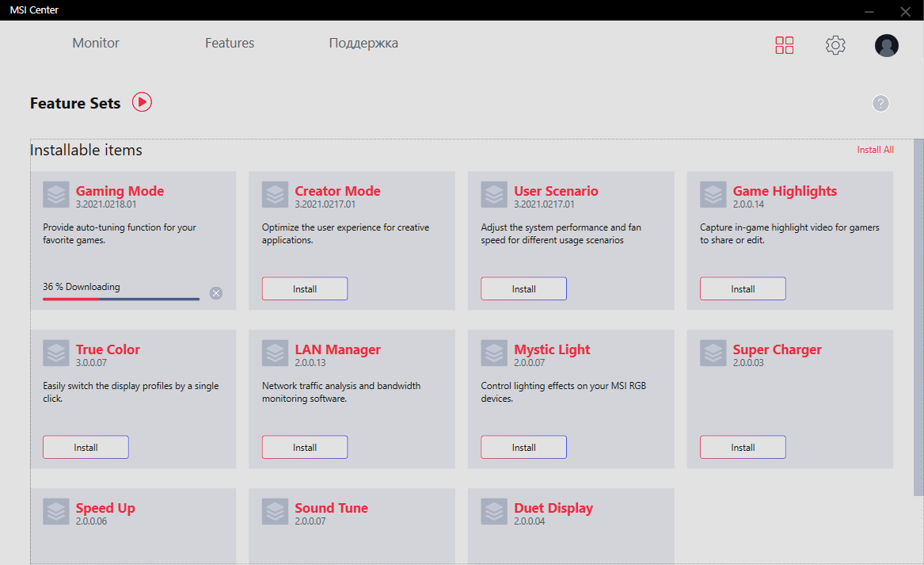The width and height of the screenshot is (924, 565).
Task: Click the Game Highlights package icon
Action: 713,195
